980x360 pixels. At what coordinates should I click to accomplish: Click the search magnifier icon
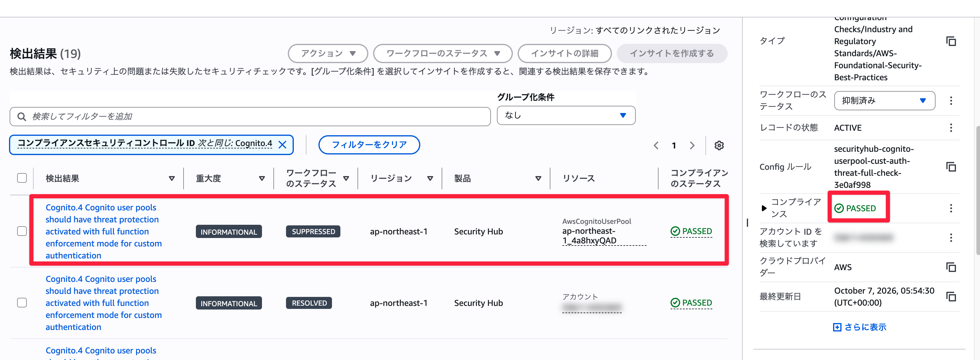[x=22, y=117]
